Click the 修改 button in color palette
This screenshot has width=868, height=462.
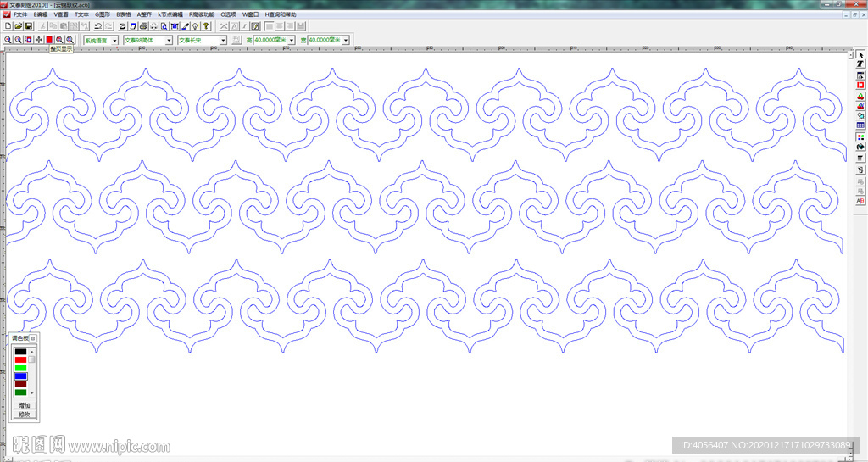25,415
